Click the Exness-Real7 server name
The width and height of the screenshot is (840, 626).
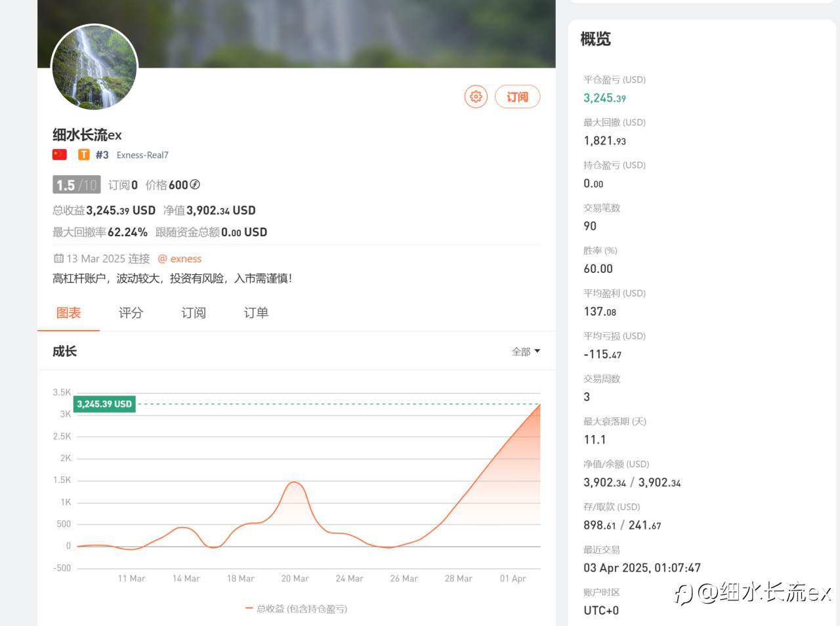(142, 155)
